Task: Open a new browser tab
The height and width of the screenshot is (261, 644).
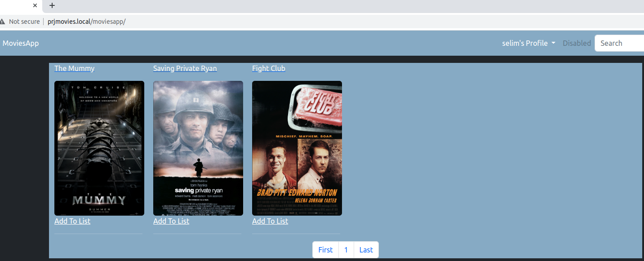Action: (x=52, y=5)
